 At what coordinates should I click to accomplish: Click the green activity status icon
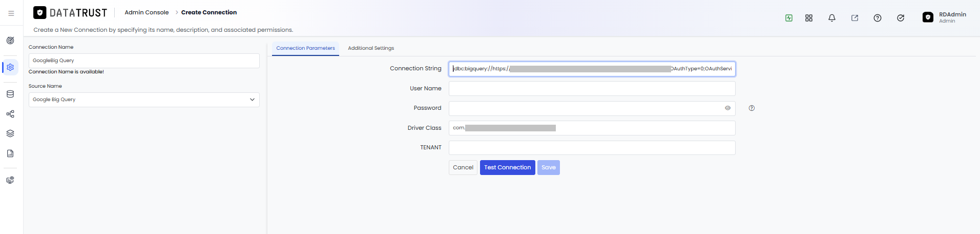[x=789, y=18]
